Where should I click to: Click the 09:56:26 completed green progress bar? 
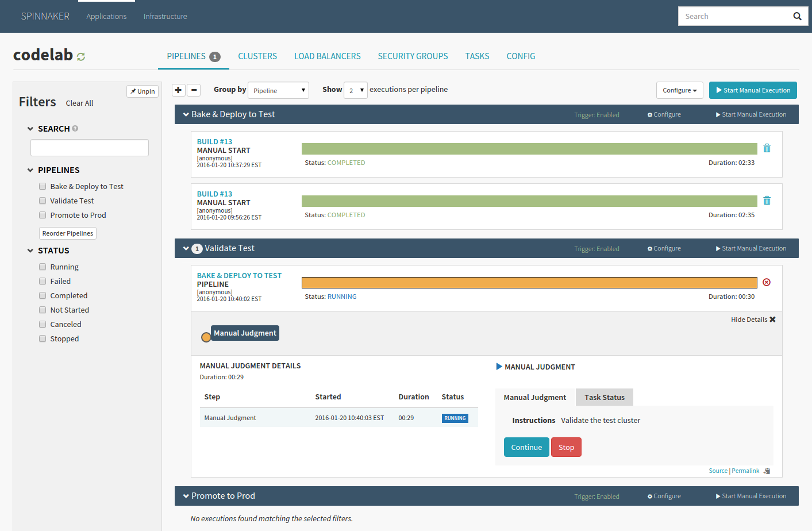[x=529, y=201]
